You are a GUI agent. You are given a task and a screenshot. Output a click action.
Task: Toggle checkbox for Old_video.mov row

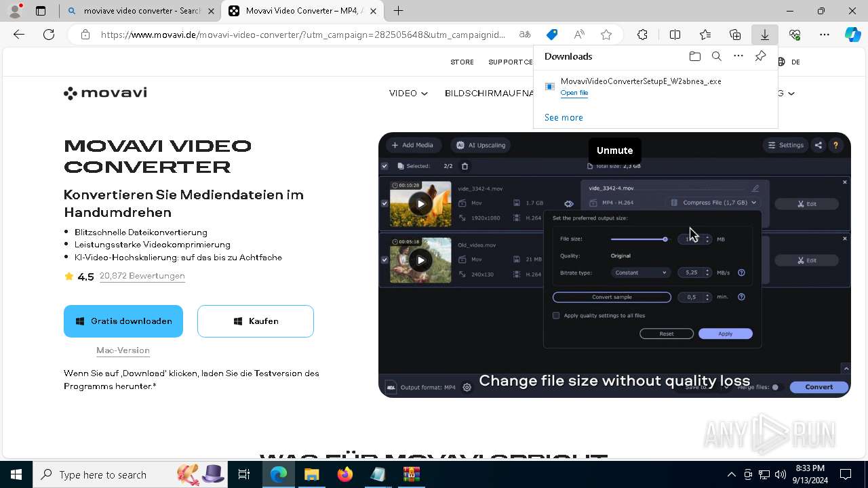[x=384, y=260]
